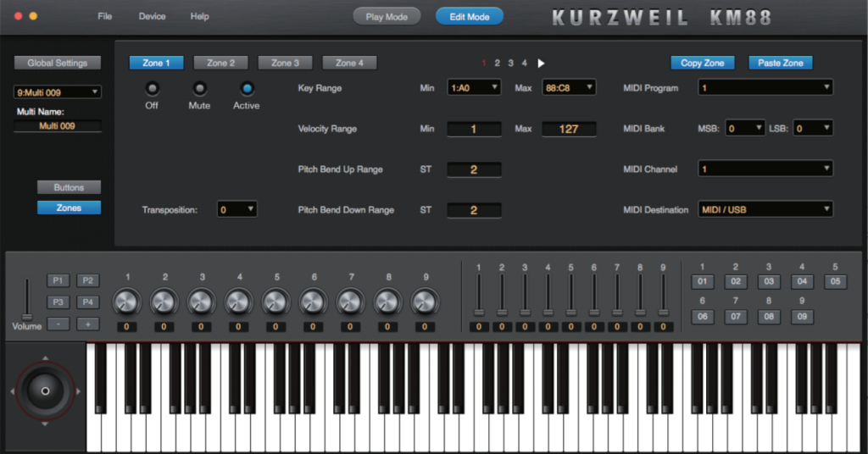
Task: Click knob 7 in the controller panel
Action: [x=350, y=302]
